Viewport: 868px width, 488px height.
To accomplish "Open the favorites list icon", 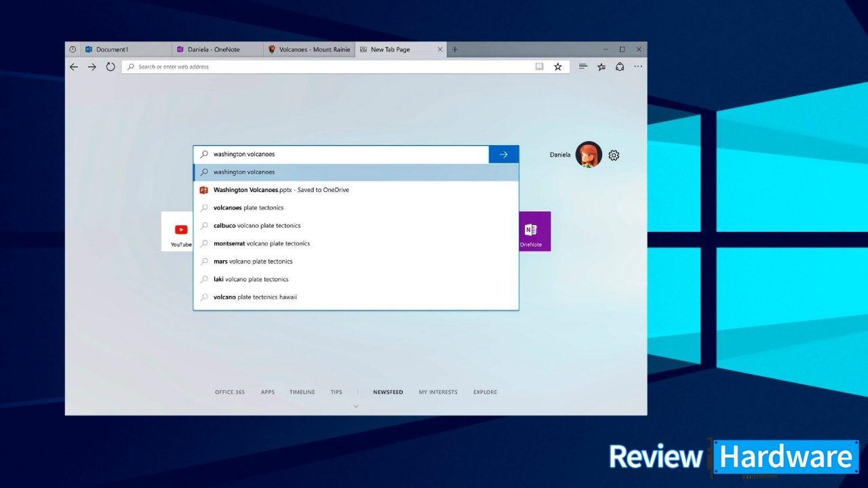I will pos(601,67).
